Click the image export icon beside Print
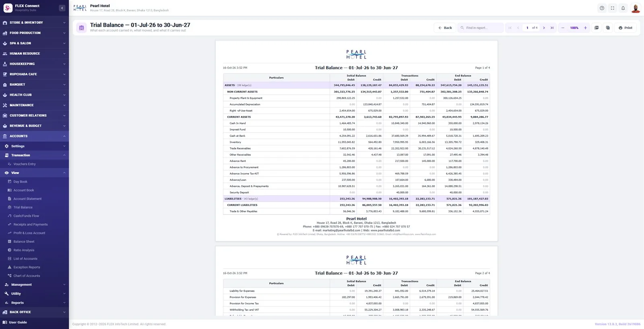 click(597, 28)
